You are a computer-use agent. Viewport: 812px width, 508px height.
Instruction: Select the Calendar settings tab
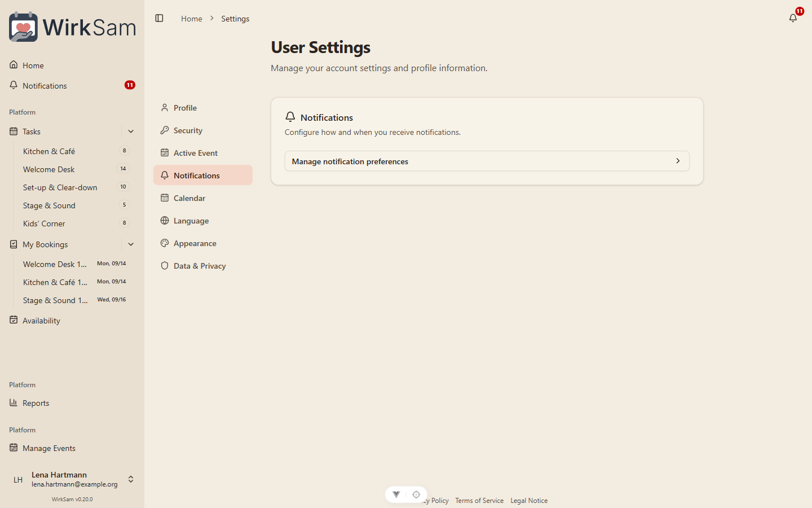tap(203, 198)
